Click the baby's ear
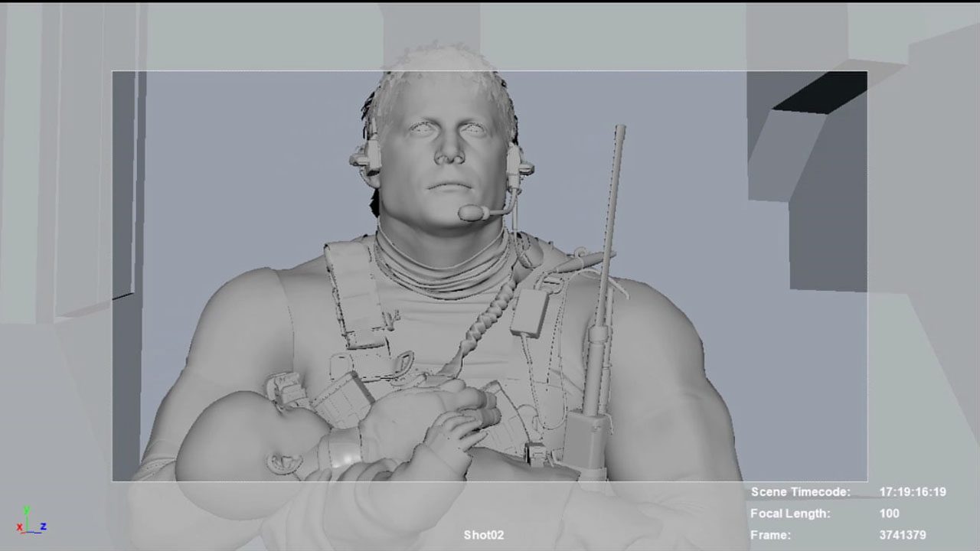This screenshot has height=551, width=980. pyautogui.click(x=285, y=461)
